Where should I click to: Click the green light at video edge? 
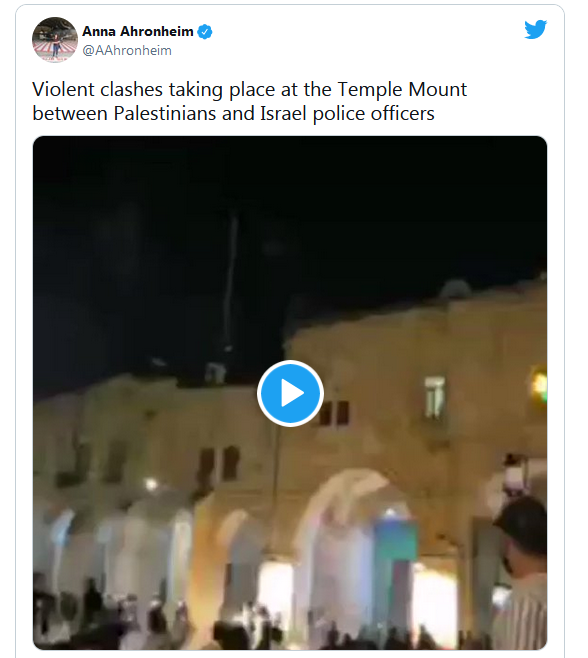tap(540, 385)
